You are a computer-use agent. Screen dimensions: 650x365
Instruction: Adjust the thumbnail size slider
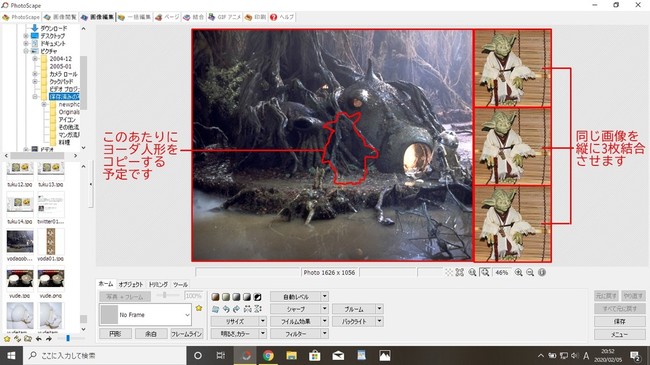tap(68, 338)
